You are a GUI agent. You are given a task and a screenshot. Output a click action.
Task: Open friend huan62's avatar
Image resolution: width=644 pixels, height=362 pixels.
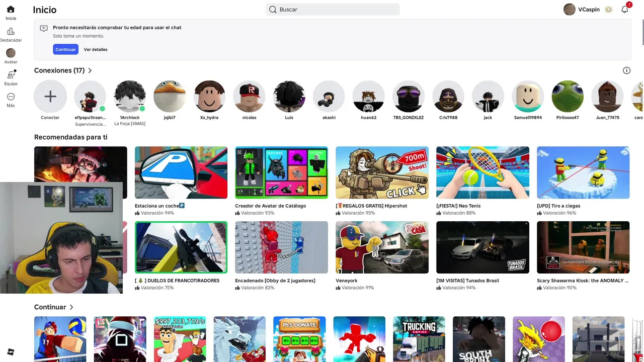click(369, 97)
